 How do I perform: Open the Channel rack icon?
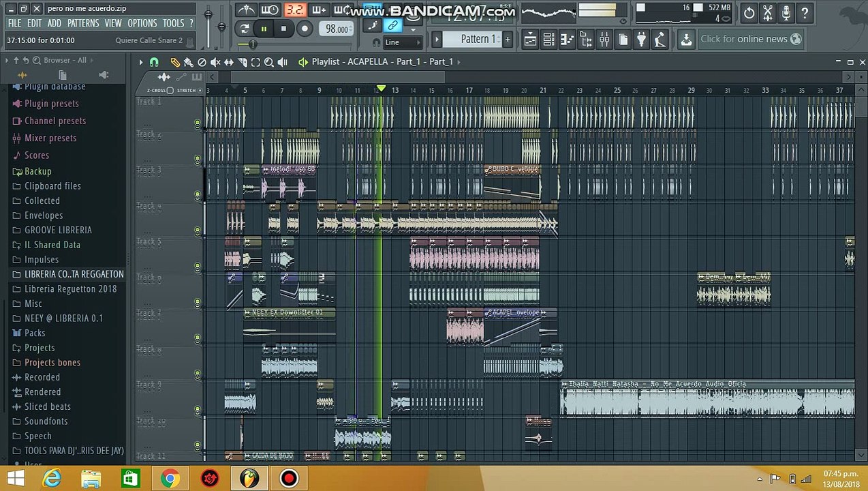(x=548, y=40)
